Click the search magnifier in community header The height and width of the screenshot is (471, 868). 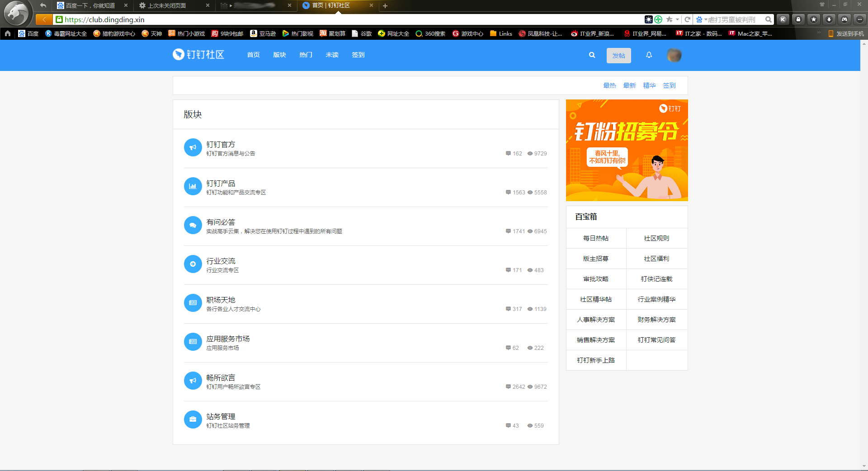coord(592,55)
